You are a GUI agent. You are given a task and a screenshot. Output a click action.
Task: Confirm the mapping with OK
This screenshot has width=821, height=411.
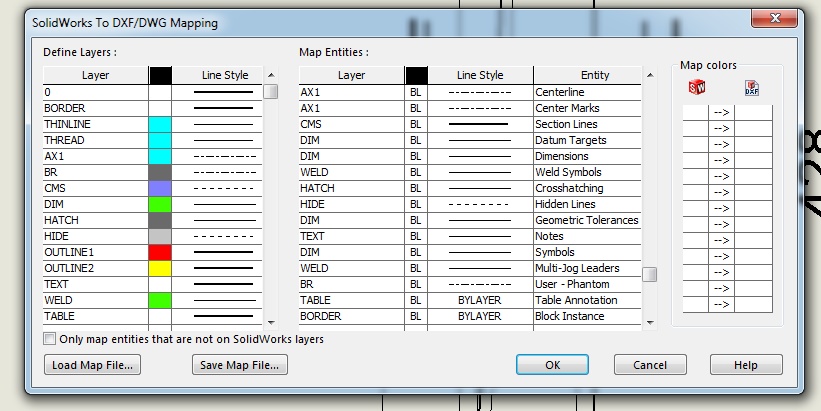point(552,365)
